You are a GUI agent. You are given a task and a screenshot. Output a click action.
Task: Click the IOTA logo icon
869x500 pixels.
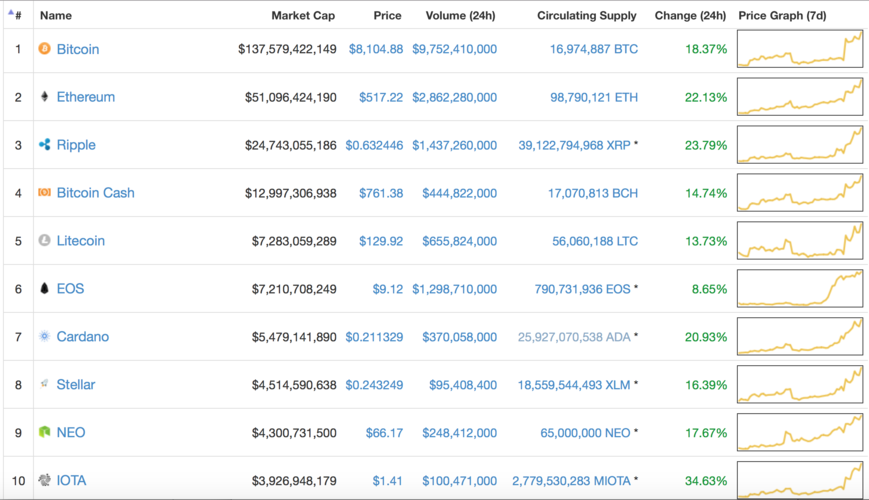[44, 481]
